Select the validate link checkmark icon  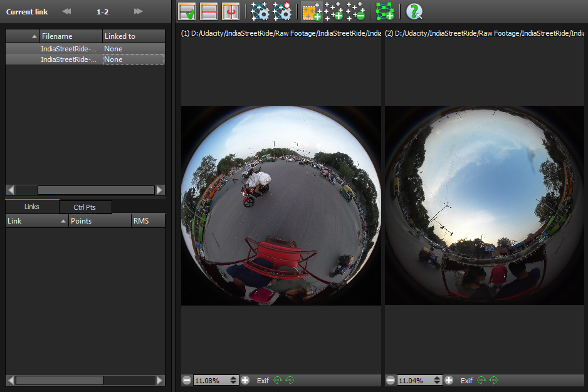tap(186, 11)
